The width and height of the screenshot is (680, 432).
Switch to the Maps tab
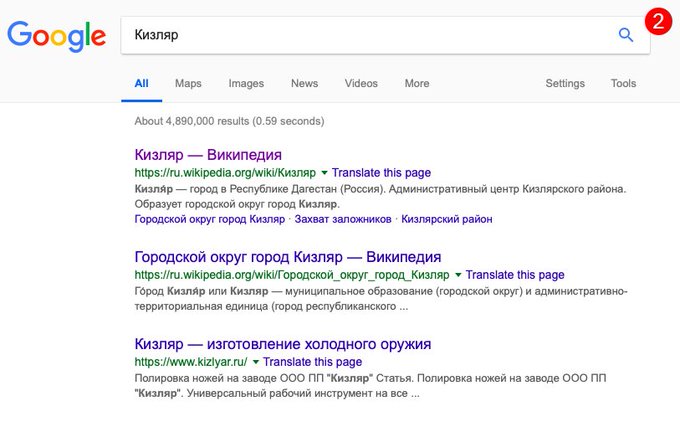[188, 83]
